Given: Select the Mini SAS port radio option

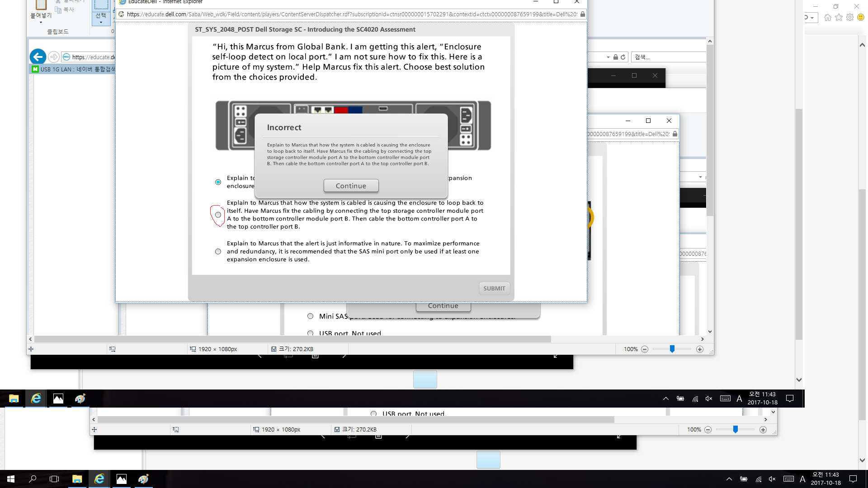Looking at the screenshot, I should [x=310, y=316].
